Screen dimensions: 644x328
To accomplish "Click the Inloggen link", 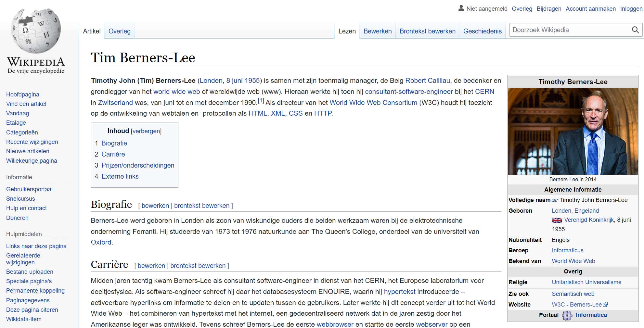I will click(x=631, y=9).
